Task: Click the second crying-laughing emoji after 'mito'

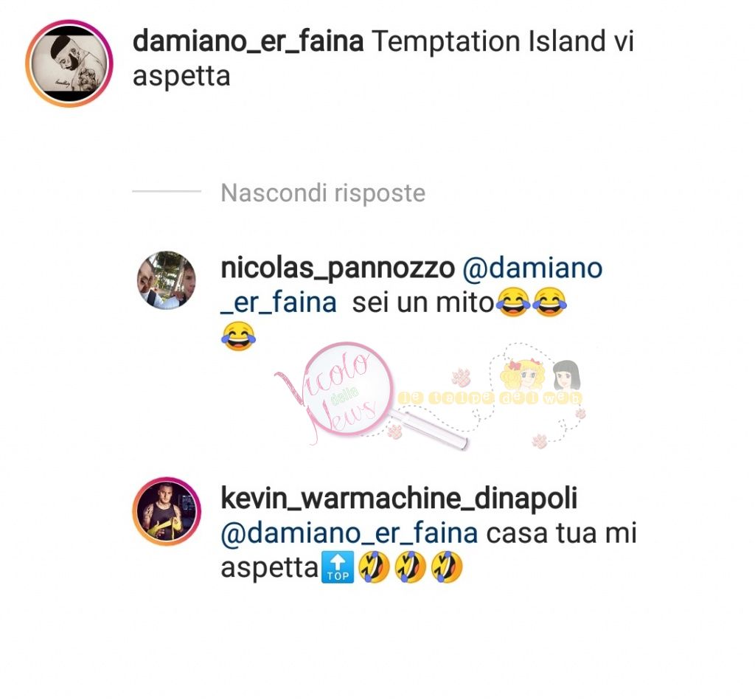Action: (549, 302)
